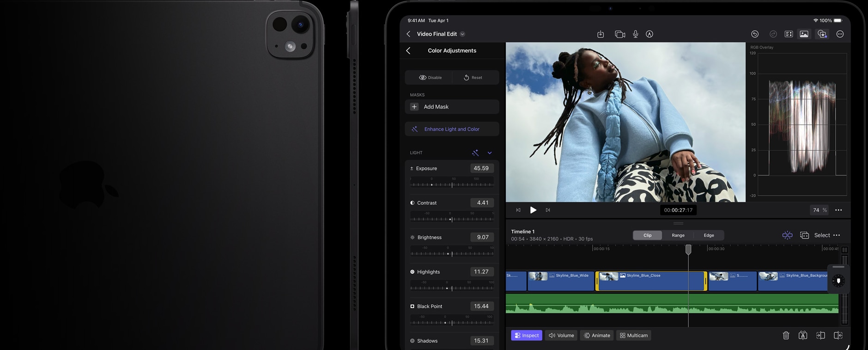
Task: Delete clip with the trash icon
Action: [786, 336]
